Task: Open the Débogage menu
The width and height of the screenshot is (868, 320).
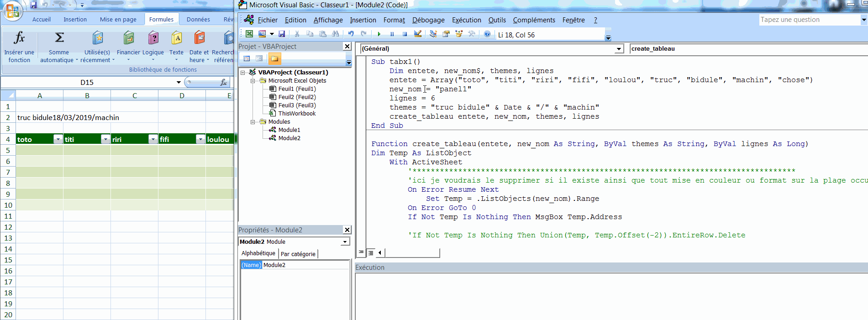Action: pos(428,20)
